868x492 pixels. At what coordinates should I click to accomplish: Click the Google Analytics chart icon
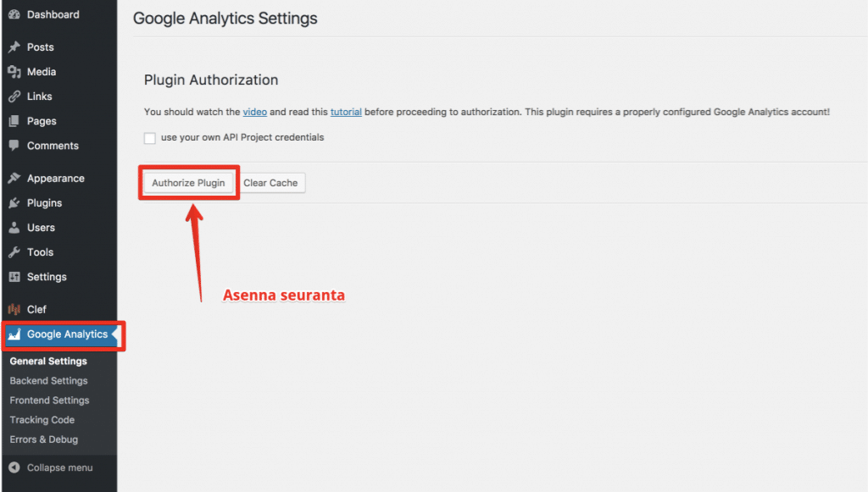pos(14,334)
